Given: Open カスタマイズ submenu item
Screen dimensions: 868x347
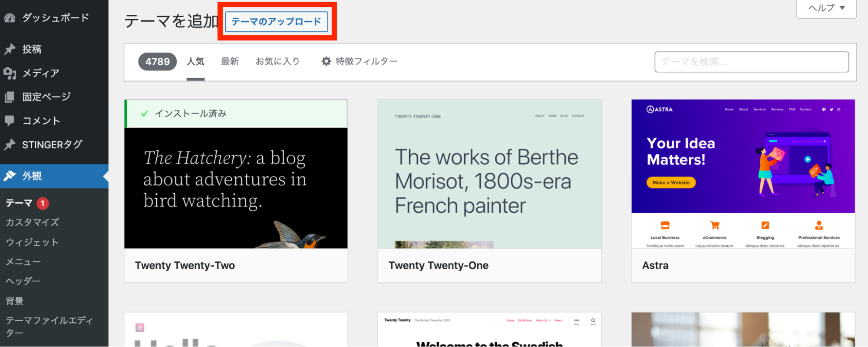Looking at the screenshot, I should [33, 222].
